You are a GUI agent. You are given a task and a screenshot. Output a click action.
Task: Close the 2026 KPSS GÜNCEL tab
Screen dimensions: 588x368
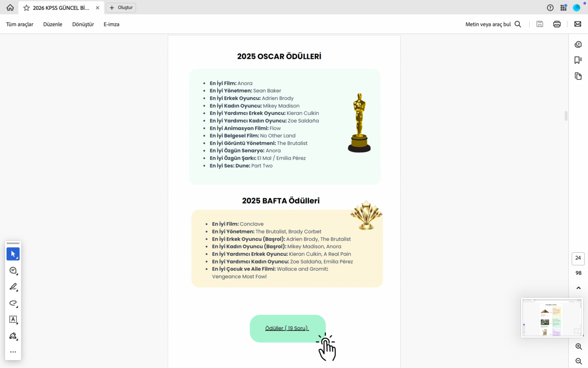98,8
